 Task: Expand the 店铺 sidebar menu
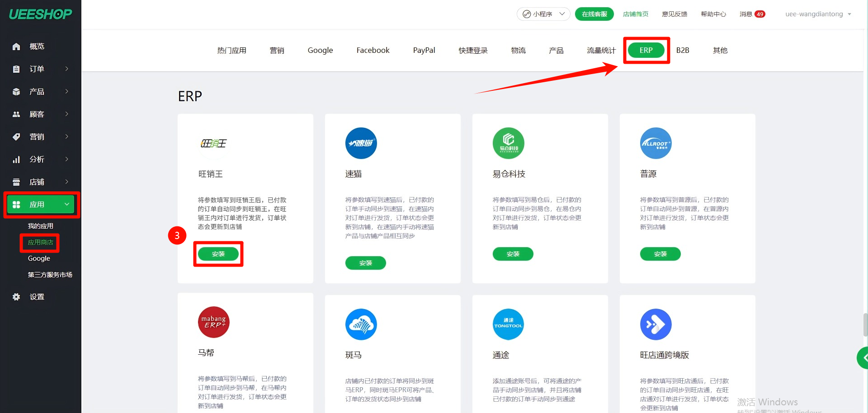(x=67, y=182)
